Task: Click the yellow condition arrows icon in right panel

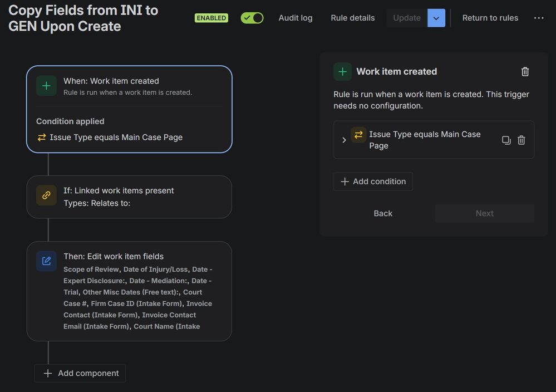Action: point(358,134)
